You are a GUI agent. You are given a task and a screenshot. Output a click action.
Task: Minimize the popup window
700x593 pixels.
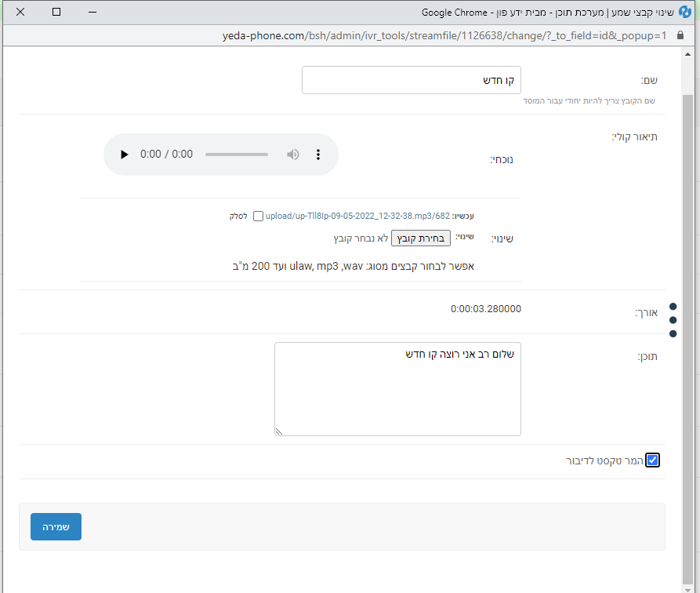tap(92, 12)
